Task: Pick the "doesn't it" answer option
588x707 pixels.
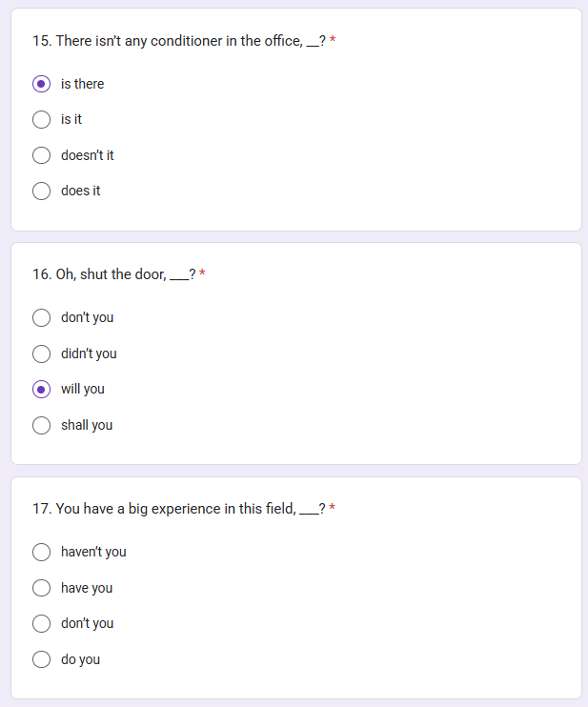Action: (x=42, y=155)
